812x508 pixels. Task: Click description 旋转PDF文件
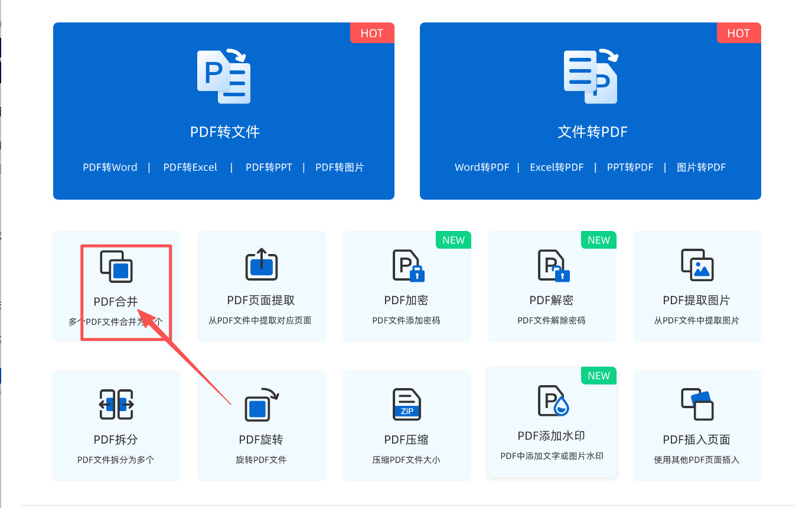261,460
